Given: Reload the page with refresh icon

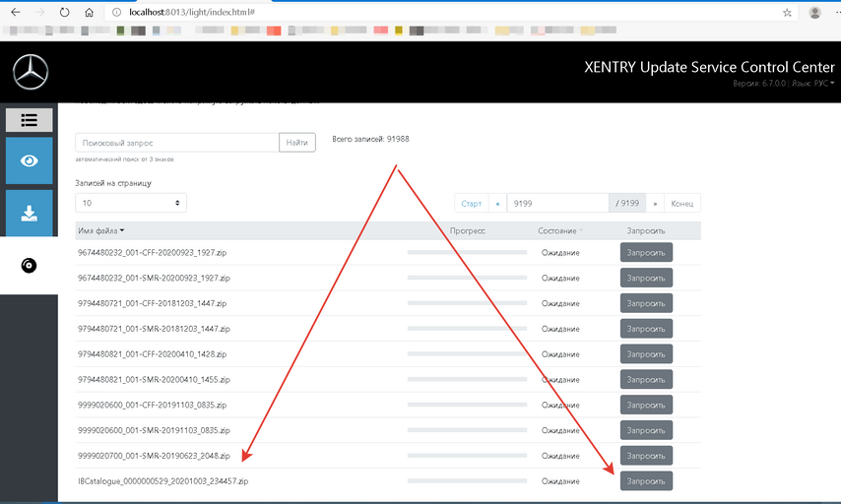Looking at the screenshot, I should 64,12.
